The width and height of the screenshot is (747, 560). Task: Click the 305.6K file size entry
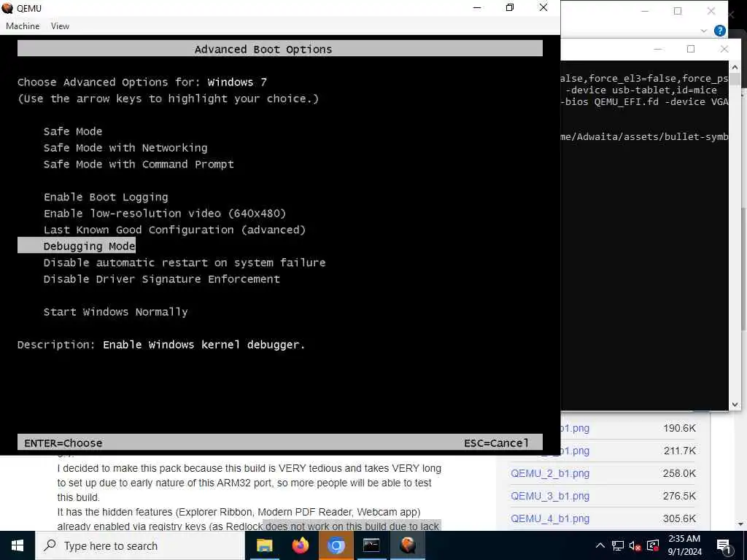click(679, 518)
